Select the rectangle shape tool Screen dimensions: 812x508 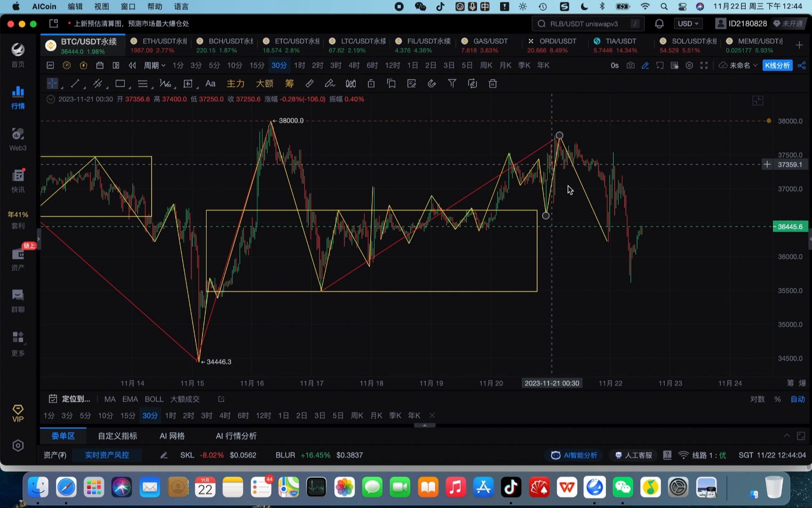coord(120,83)
